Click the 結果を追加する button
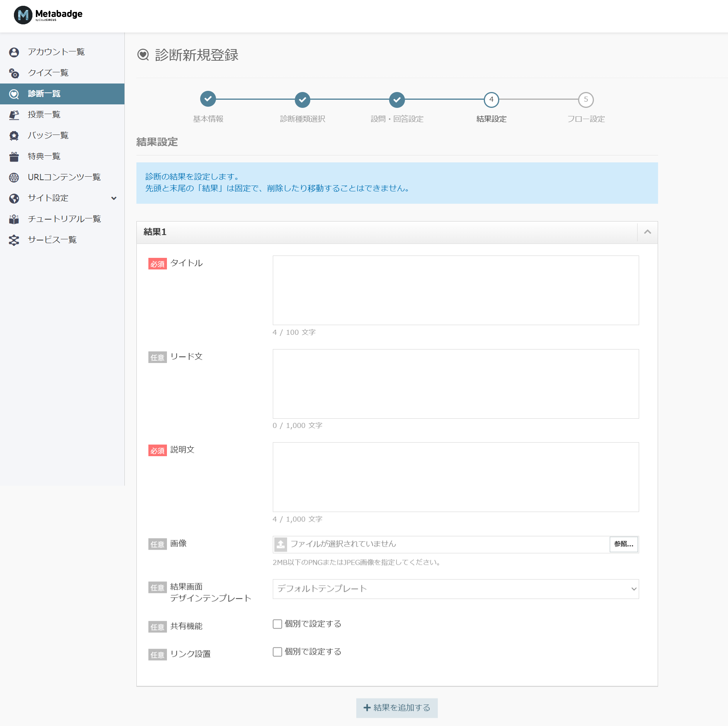The height and width of the screenshot is (726, 728). (396, 708)
